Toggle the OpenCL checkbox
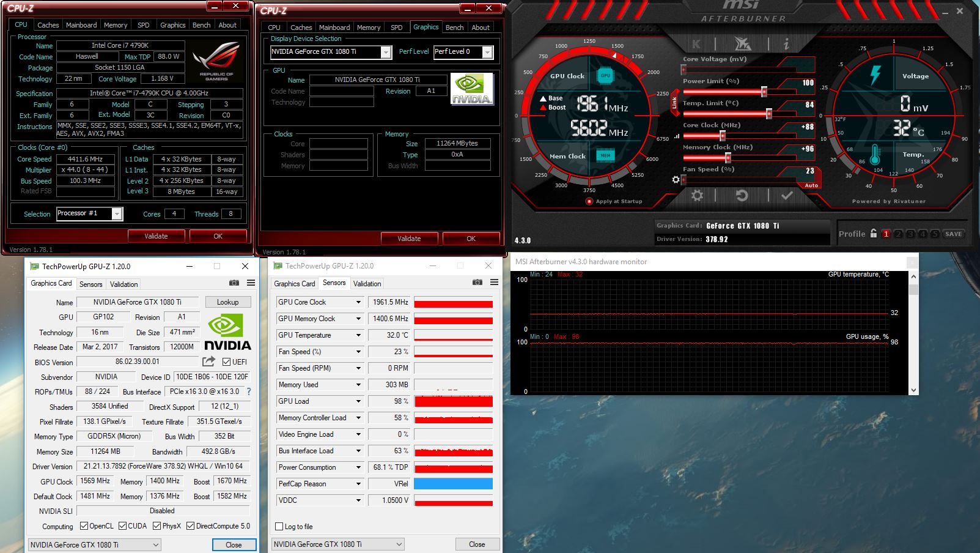980x553 pixels. (84, 525)
